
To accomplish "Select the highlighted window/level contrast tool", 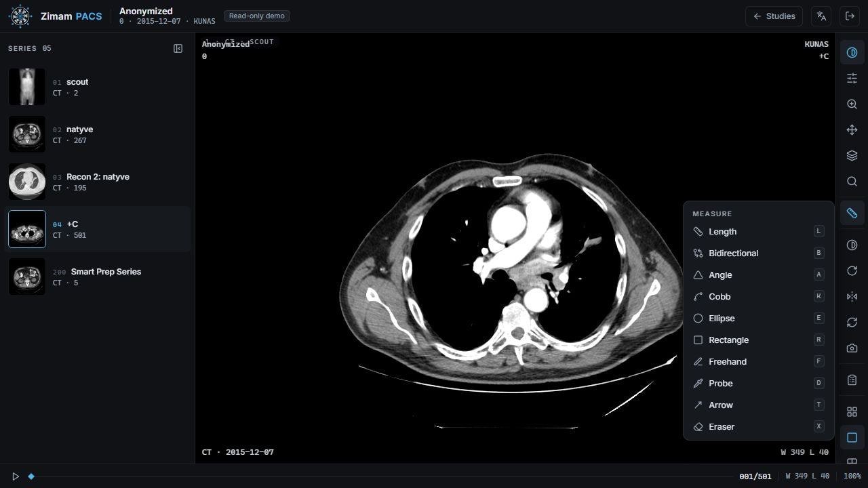I will point(852,53).
